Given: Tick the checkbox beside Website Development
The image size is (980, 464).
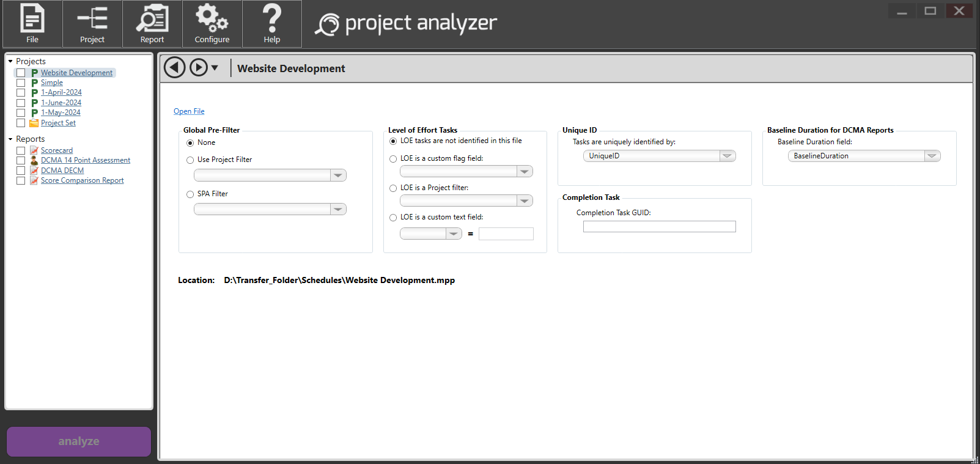Looking at the screenshot, I should tap(21, 73).
